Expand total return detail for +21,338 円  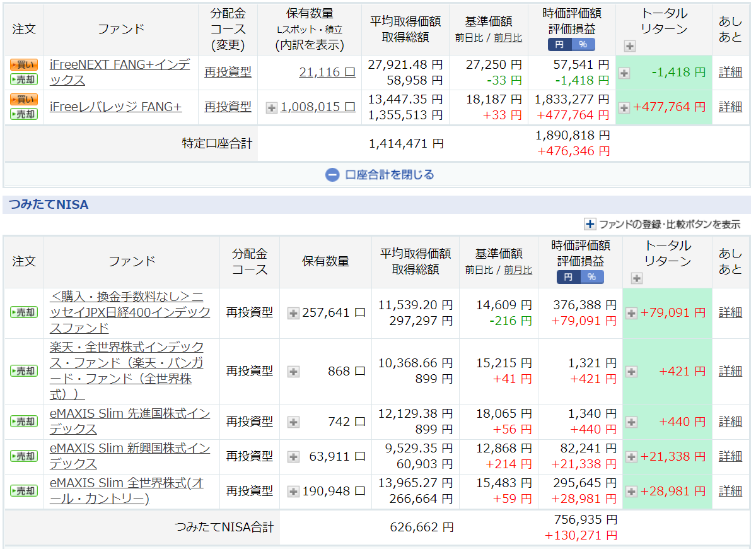(x=631, y=457)
